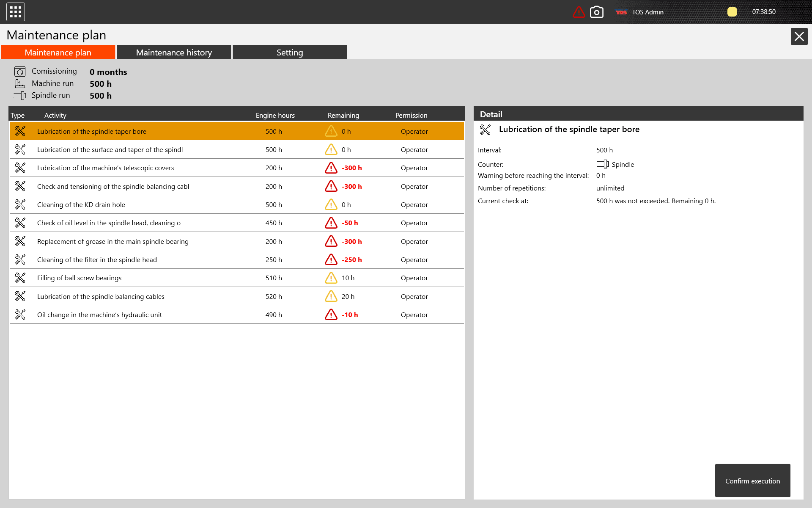This screenshot has width=812, height=508.
Task: Select 'Replacement of grease in the main spindle bearing'
Action: (113, 241)
